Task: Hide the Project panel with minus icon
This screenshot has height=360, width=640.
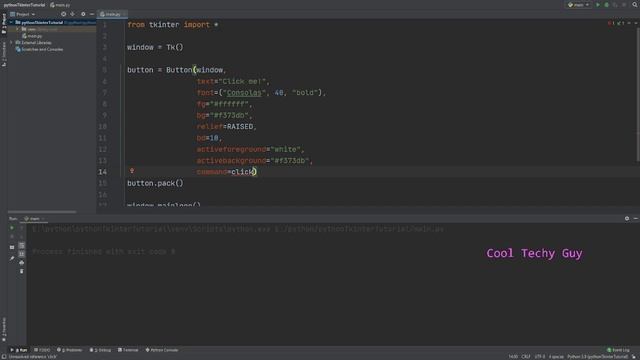Action: coord(92,14)
